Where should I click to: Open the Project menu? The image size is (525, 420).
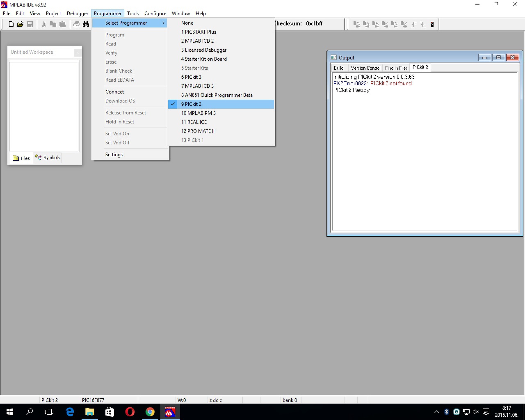point(53,14)
